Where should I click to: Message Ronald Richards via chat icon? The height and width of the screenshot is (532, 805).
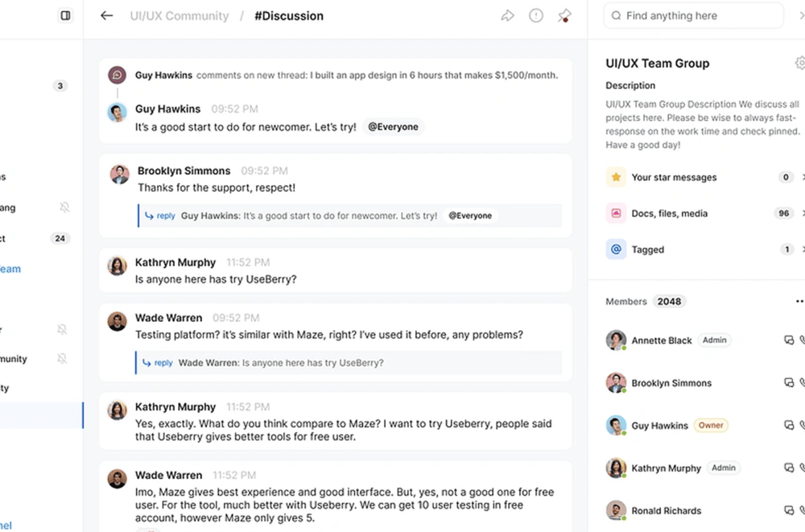coord(789,510)
